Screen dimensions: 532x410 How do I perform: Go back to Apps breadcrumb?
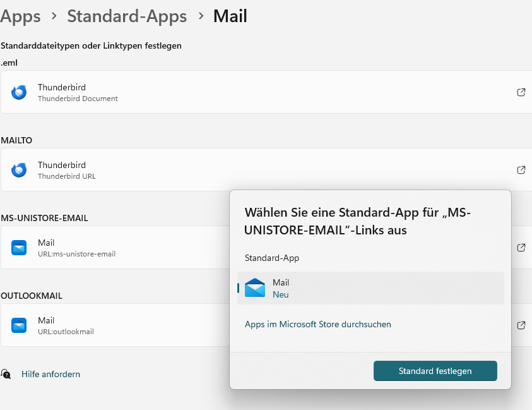(20, 16)
